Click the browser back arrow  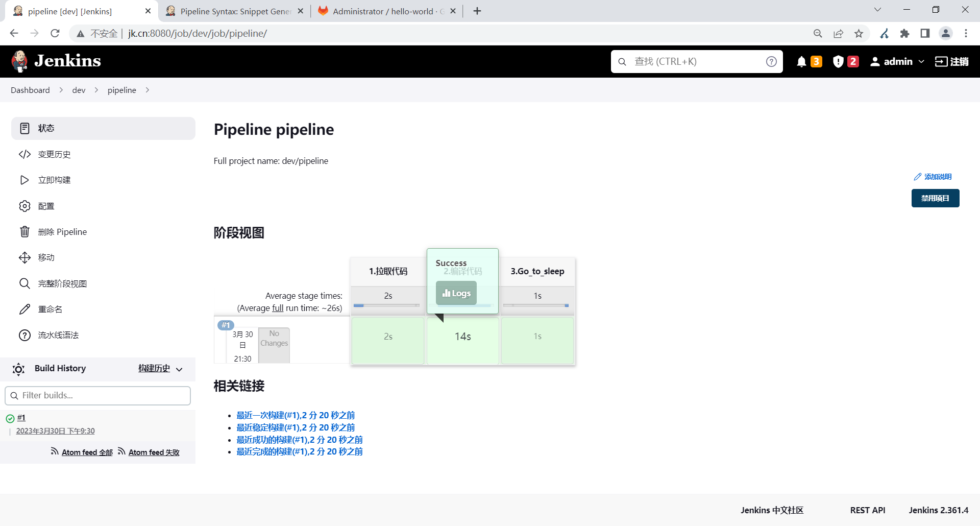tap(14, 33)
